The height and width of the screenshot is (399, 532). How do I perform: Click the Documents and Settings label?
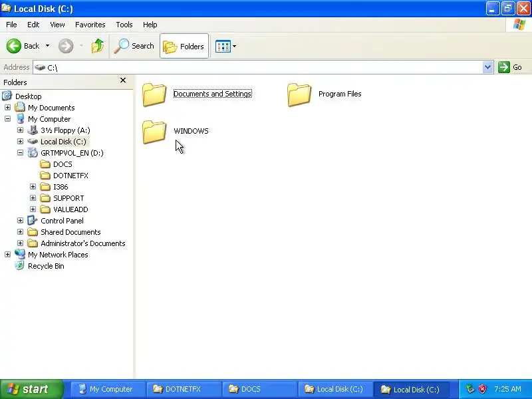[x=212, y=94]
